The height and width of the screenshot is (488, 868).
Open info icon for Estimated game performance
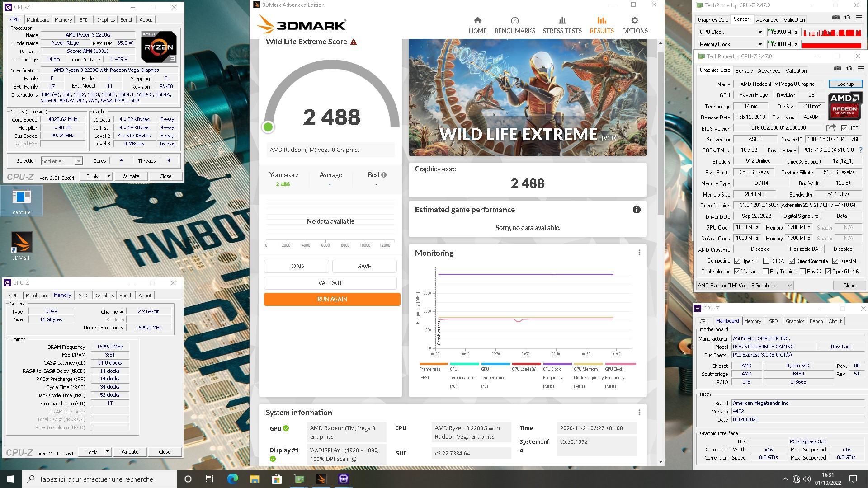(637, 210)
